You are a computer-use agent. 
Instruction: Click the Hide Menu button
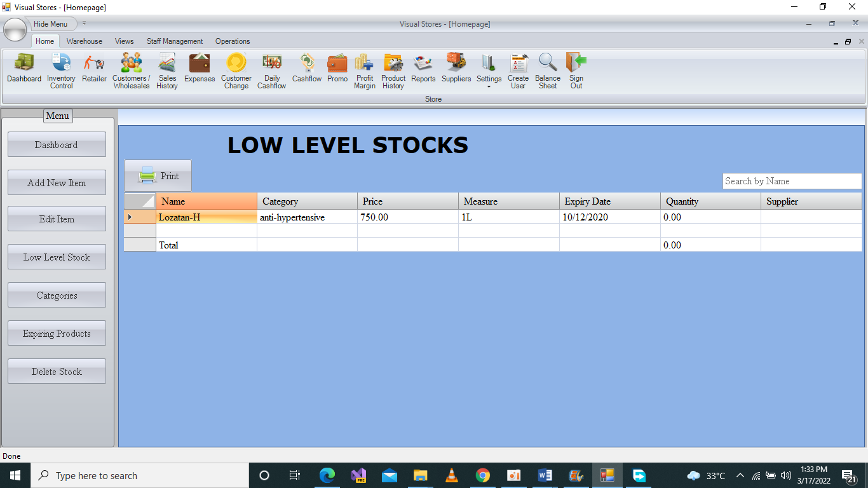[51, 24]
